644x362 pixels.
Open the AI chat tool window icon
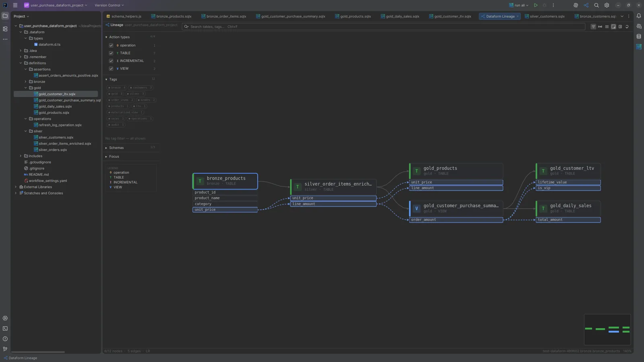pyautogui.click(x=639, y=27)
